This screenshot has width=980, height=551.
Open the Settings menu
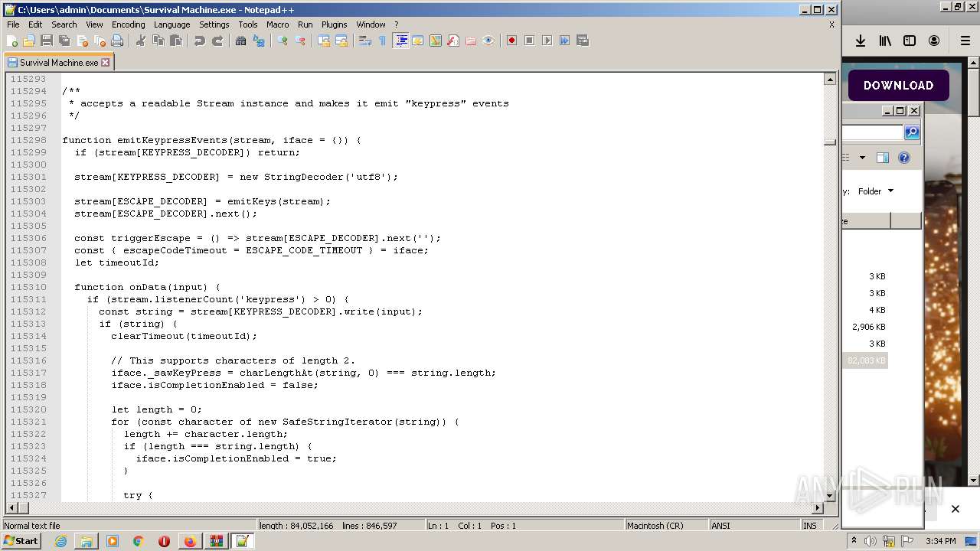tap(214, 24)
